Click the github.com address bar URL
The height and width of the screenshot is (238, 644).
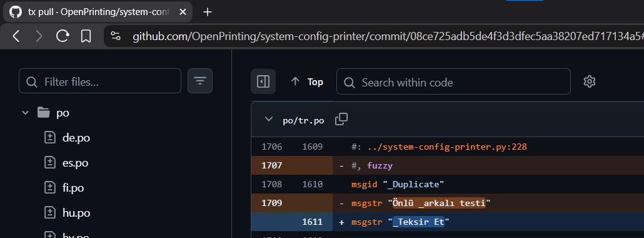pos(388,37)
